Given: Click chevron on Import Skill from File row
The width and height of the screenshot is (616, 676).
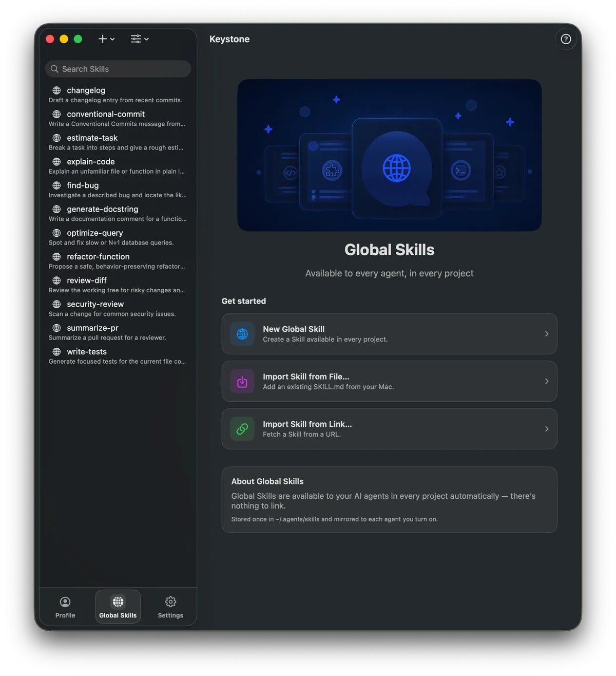Looking at the screenshot, I should [x=547, y=381].
